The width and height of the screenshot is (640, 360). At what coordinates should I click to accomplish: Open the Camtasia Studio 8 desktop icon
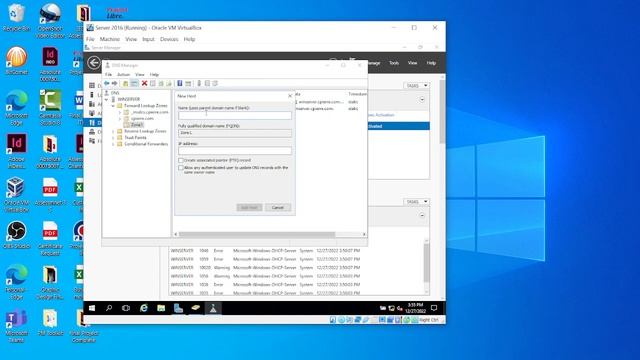coord(50,107)
